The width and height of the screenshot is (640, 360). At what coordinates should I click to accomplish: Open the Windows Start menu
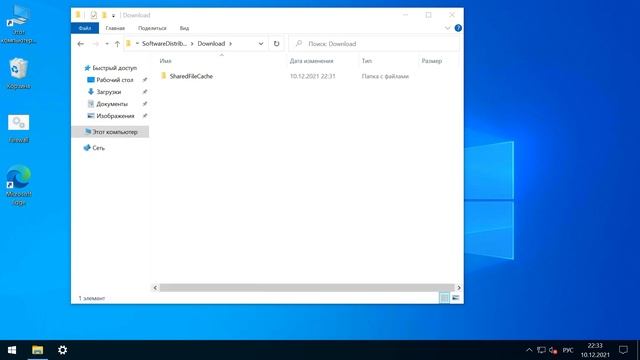pos(12,350)
